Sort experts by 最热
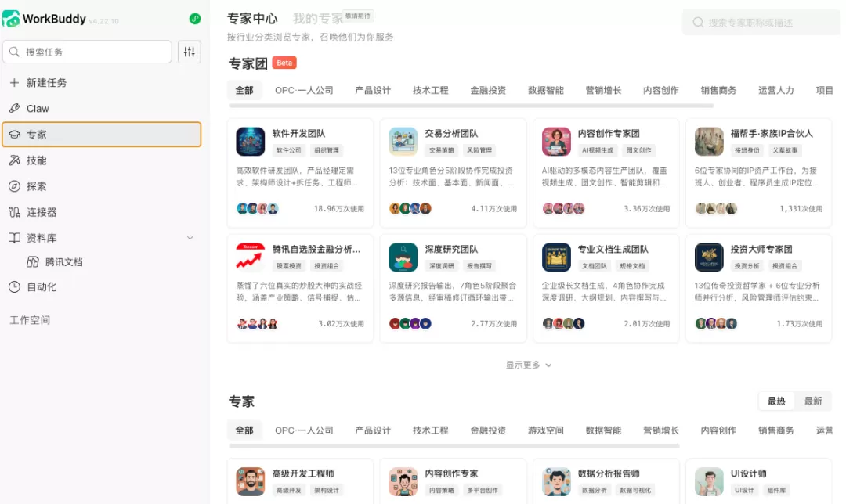Image resolution: width=846 pixels, height=504 pixels. 776,401
